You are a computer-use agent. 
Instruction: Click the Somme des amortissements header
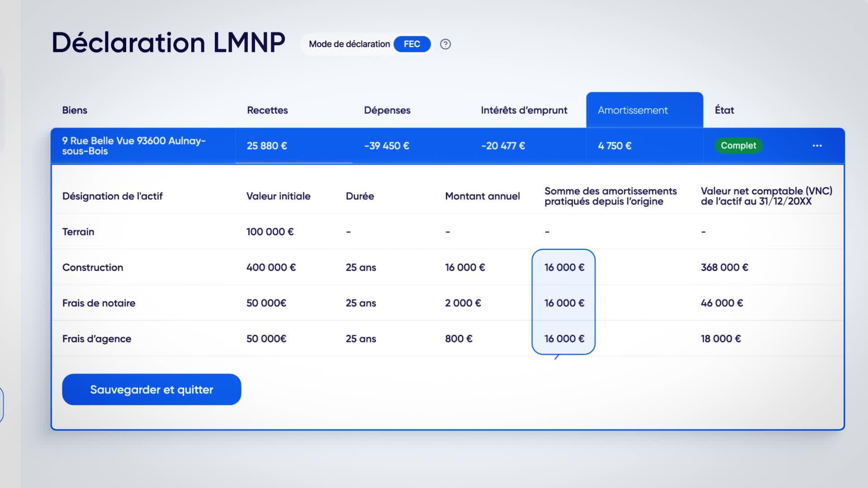pyautogui.click(x=610, y=196)
